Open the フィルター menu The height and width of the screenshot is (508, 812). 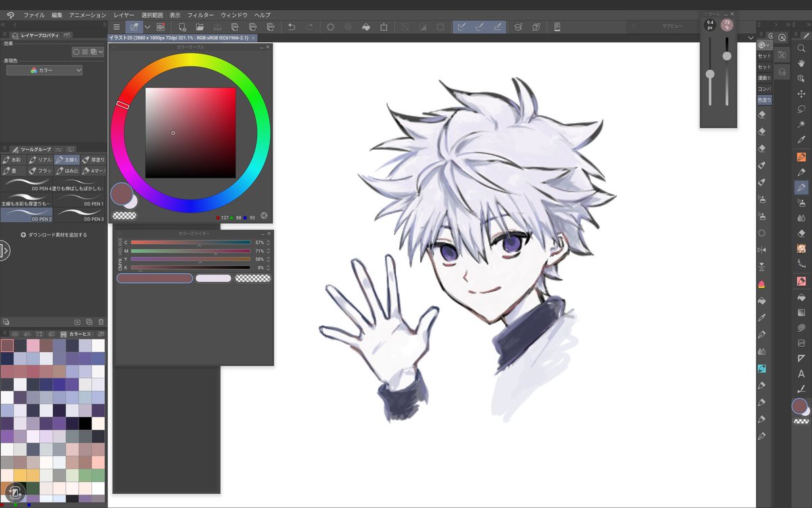200,15
